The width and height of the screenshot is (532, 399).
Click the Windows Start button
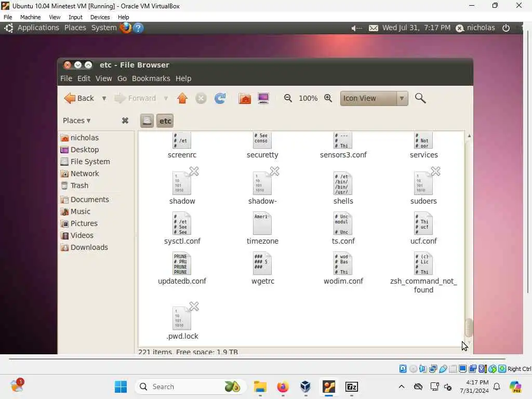121,387
